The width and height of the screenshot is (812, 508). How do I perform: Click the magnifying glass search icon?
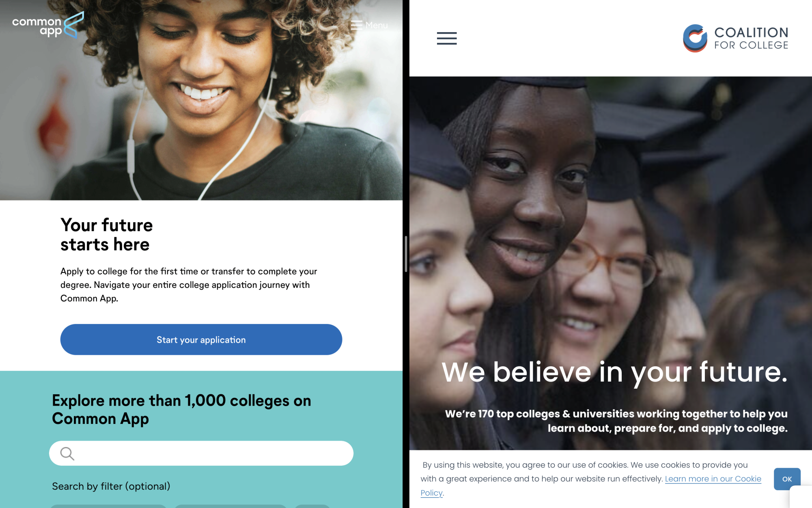click(x=67, y=453)
